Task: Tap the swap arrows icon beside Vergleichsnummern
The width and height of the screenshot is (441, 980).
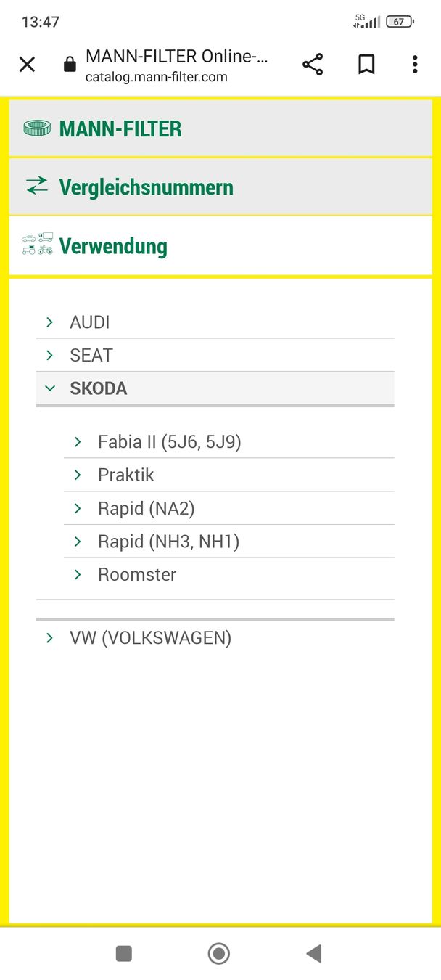Action: click(x=37, y=186)
